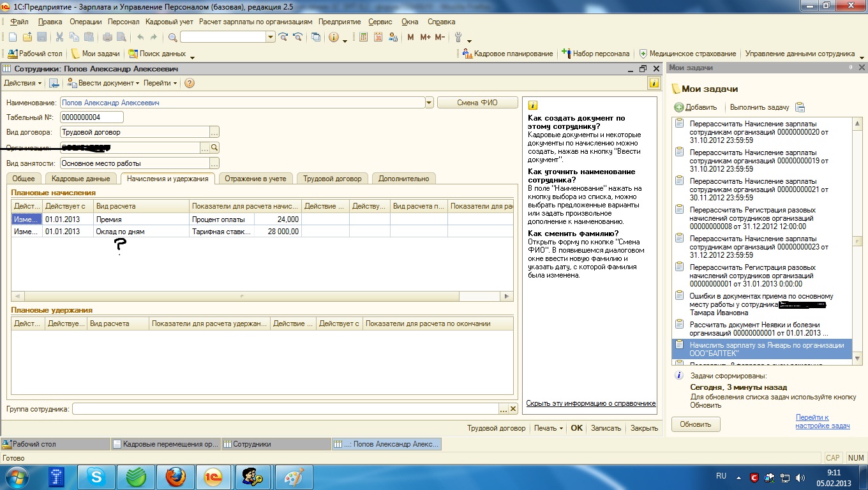This screenshot has height=490, width=868.
Task: Open the calculator icon in the toolbar
Action: point(364,38)
